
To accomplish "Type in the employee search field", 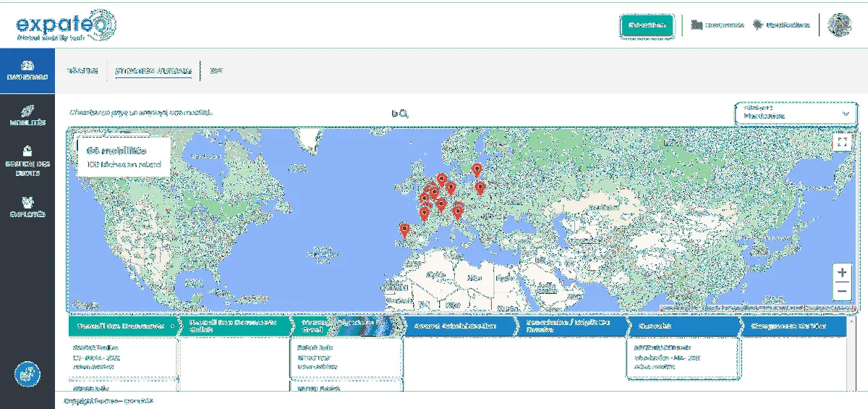I will pyautogui.click(x=217, y=113).
